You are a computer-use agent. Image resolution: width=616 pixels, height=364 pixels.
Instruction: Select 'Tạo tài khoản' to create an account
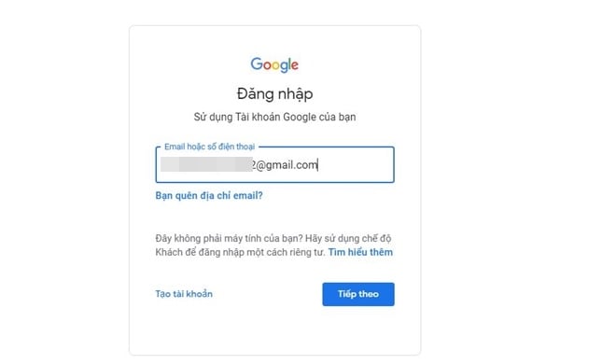[x=184, y=294]
